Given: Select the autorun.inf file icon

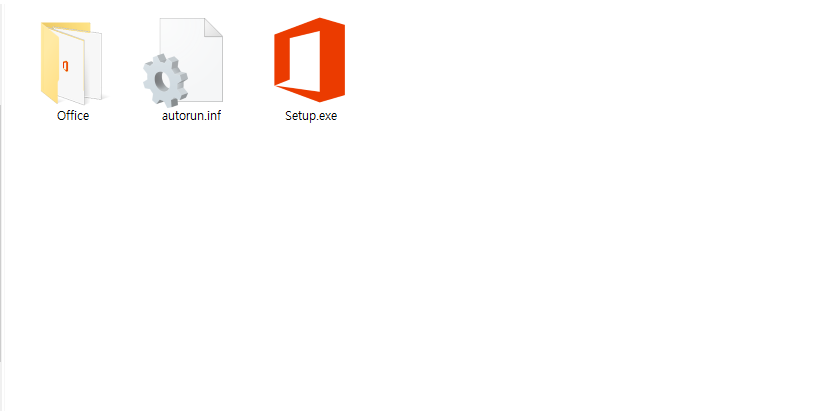Looking at the screenshot, I should click(183, 62).
